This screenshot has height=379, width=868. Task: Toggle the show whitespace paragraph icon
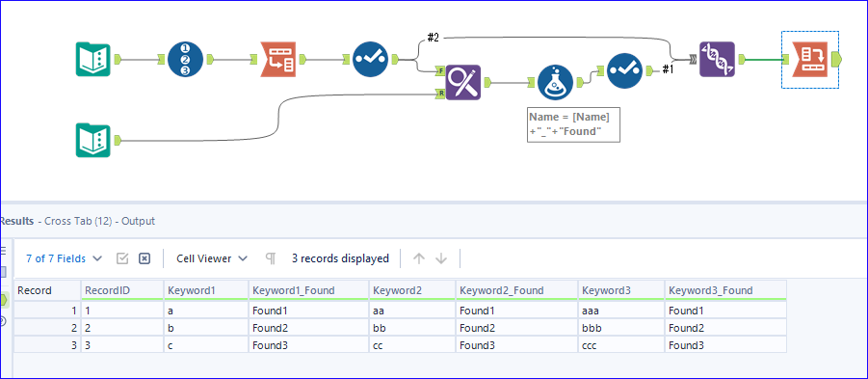tap(271, 258)
